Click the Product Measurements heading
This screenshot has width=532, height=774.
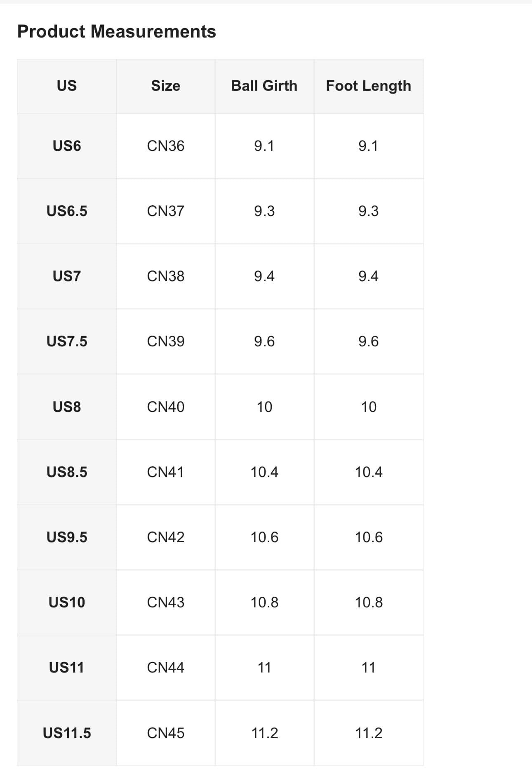pos(116,32)
